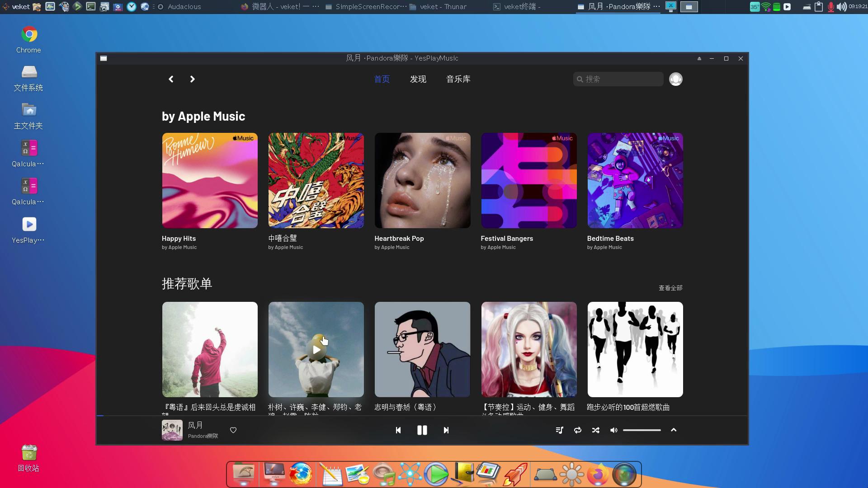Switch to SimpleScreenRecorder taskbar entry
Screen dimensions: 868x488
tap(366, 7)
